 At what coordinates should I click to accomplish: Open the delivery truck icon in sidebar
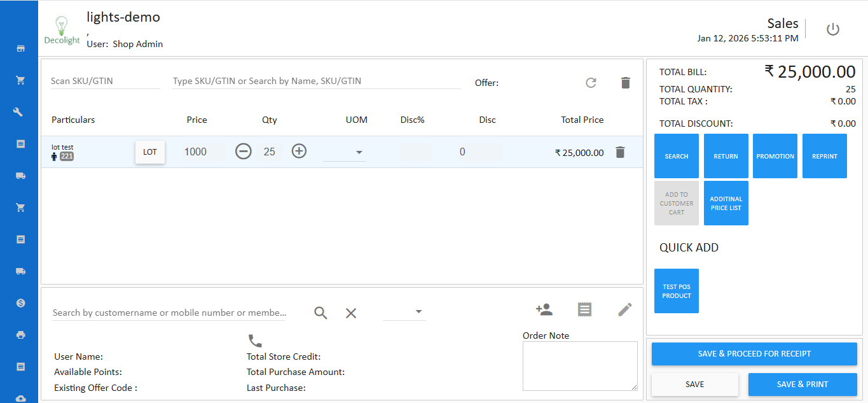point(20,176)
